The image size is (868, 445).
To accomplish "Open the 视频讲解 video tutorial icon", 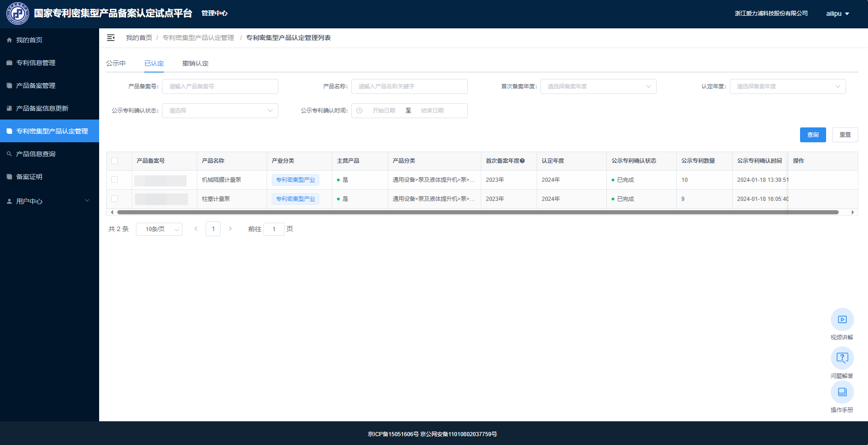I will point(842,319).
